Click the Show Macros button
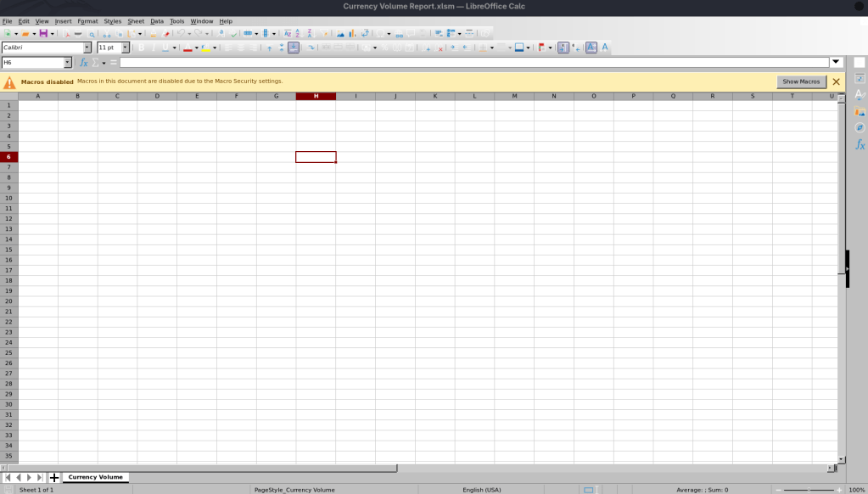Screen dimensions: 868x494 801,81
